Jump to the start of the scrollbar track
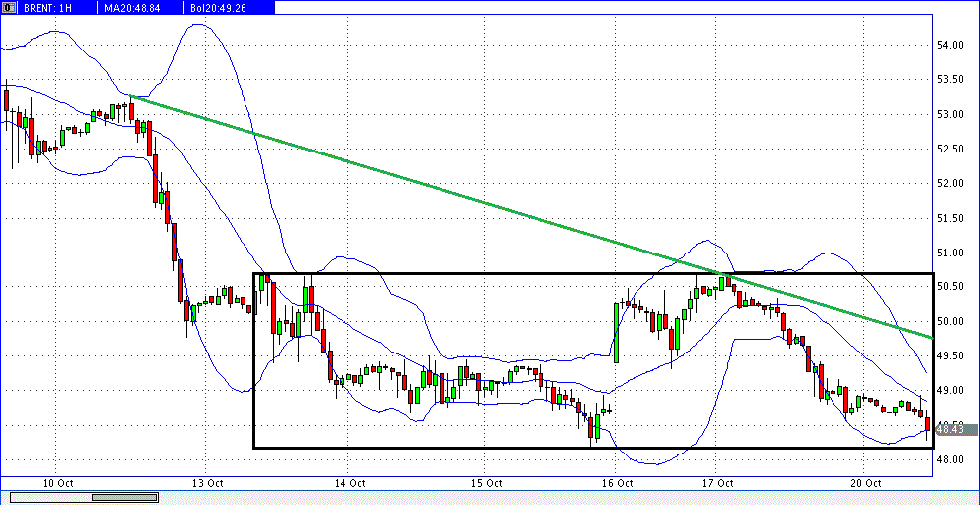Viewport: 980px width, 505px height. [14, 497]
